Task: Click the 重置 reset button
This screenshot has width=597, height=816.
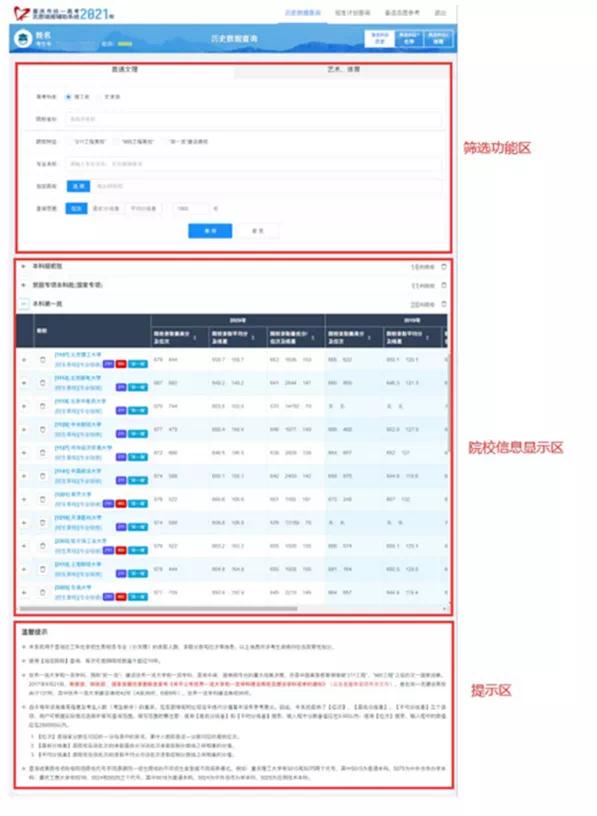Action: (258, 231)
